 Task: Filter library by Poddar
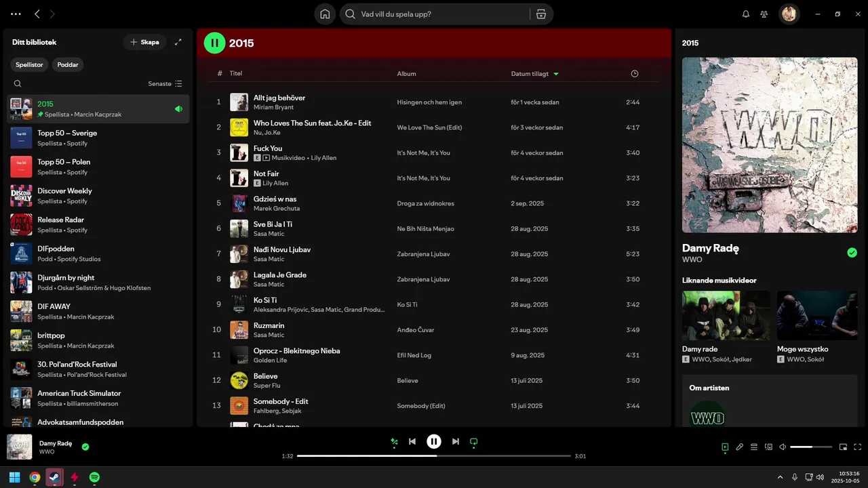click(x=68, y=65)
